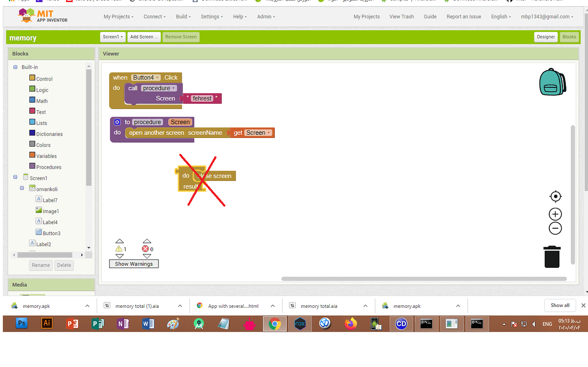This screenshot has width=588, height=367.
Task: Toggle the Show Warnings button
Action: click(134, 264)
